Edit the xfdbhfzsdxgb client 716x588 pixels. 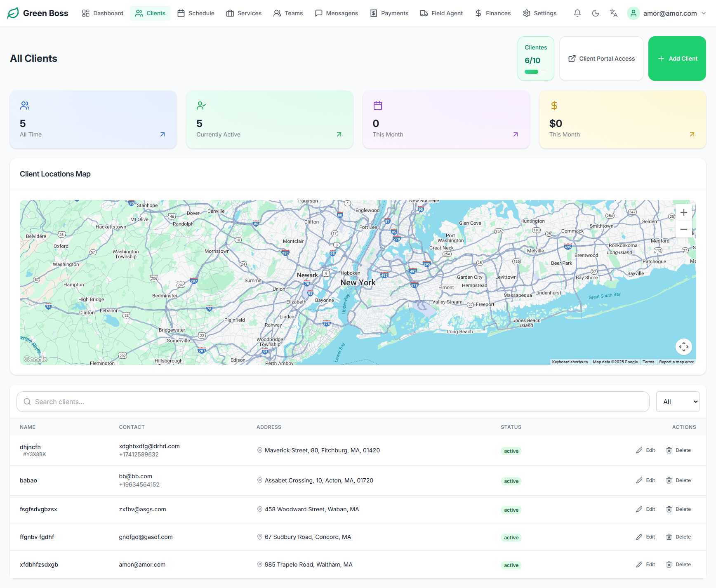click(645, 564)
